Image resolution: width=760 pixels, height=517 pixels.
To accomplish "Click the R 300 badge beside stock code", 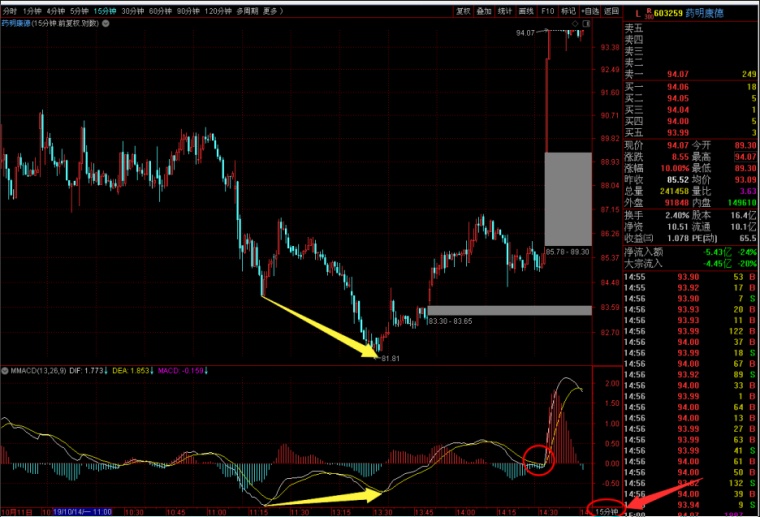I will click(649, 13).
